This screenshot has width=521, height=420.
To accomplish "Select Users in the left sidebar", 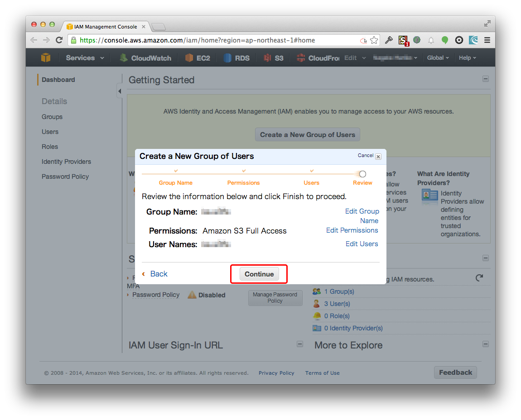I will point(50,132).
